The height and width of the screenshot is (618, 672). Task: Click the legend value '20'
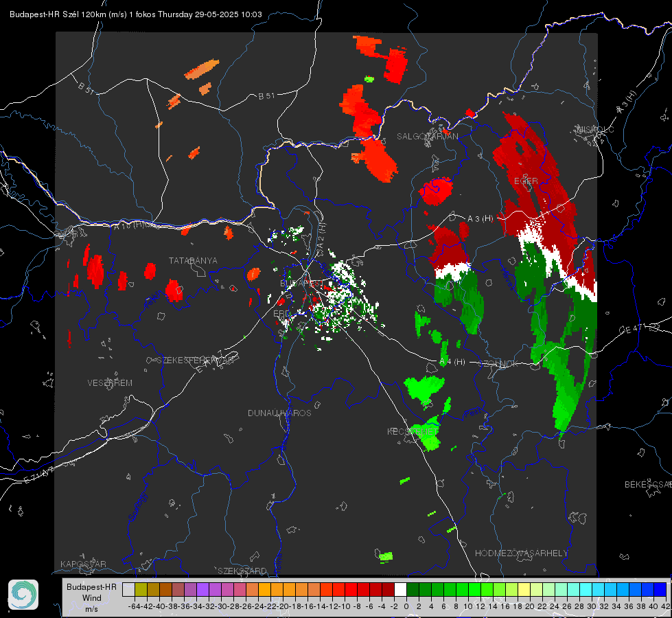[x=530, y=606]
